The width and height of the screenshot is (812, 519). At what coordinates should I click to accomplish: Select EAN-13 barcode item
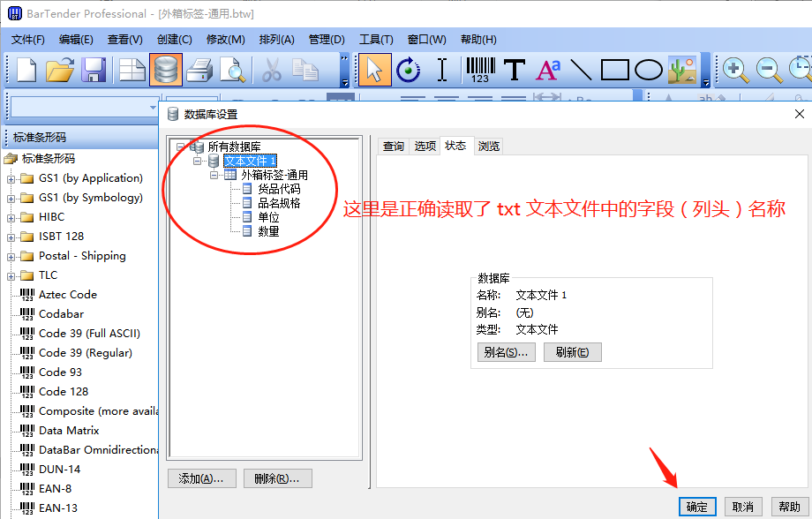point(58,508)
